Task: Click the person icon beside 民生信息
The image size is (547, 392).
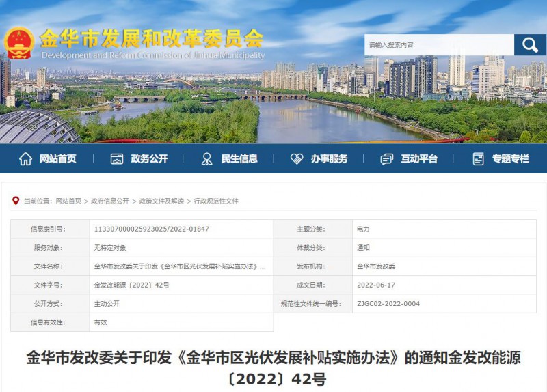Action: [x=206, y=158]
